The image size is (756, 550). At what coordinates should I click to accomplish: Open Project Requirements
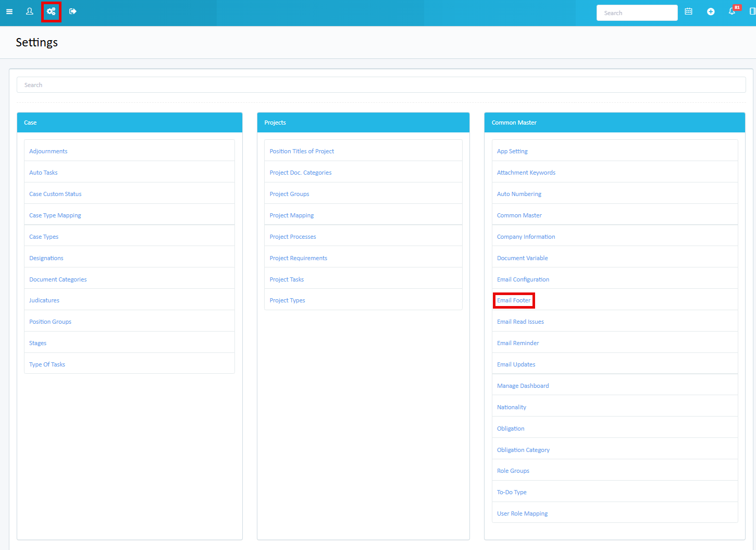[299, 258]
